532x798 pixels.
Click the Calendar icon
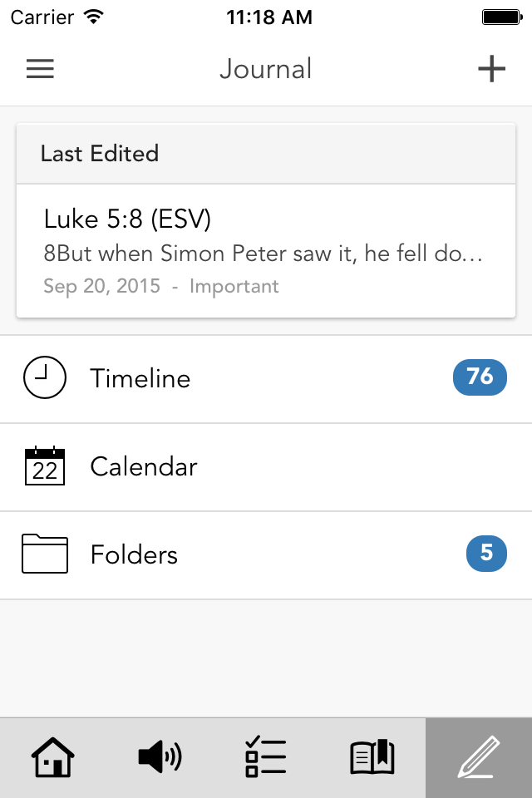click(45, 466)
